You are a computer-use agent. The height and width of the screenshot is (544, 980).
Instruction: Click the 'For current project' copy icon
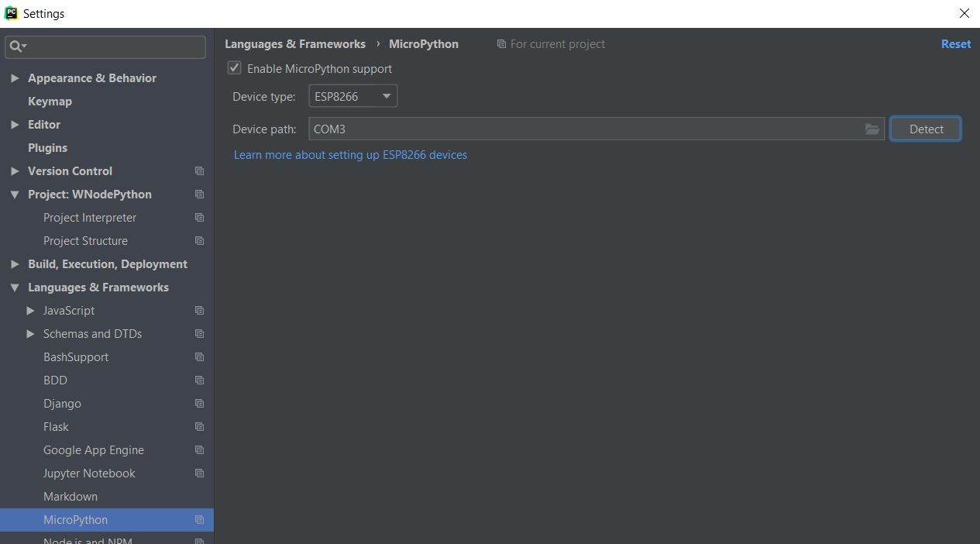pos(501,44)
